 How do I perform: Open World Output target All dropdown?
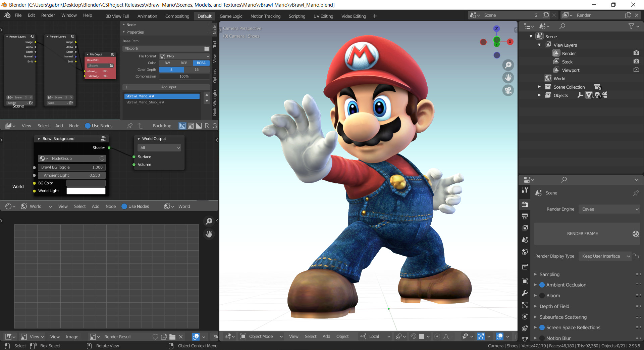click(159, 148)
